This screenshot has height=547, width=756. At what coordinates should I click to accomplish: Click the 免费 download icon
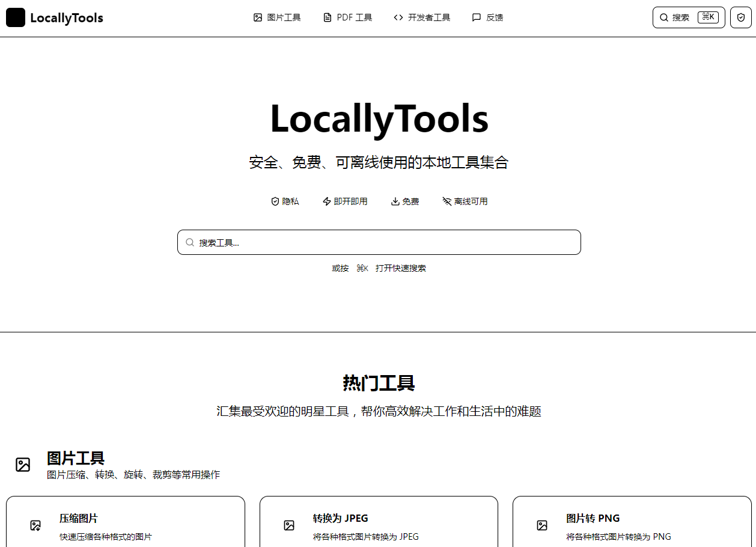(395, 201)
